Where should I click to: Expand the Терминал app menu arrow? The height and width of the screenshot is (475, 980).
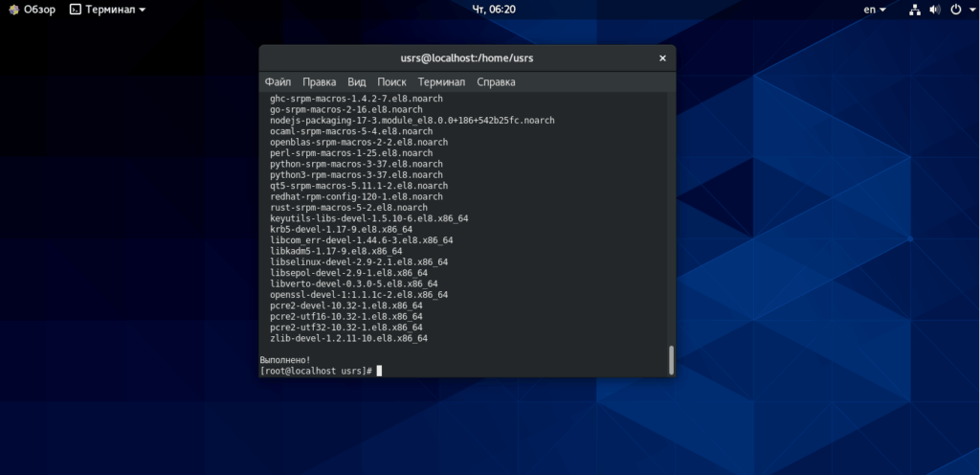[143, 10]
